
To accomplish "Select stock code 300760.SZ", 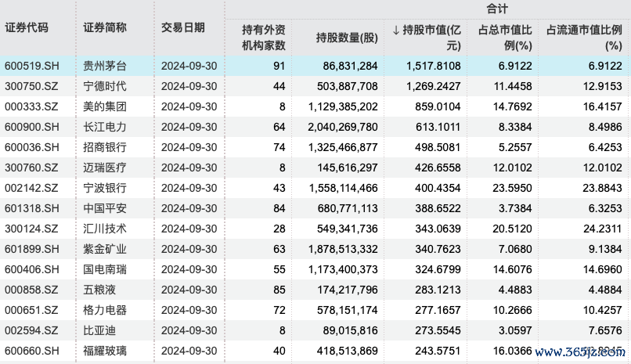I will click(31, 168).
